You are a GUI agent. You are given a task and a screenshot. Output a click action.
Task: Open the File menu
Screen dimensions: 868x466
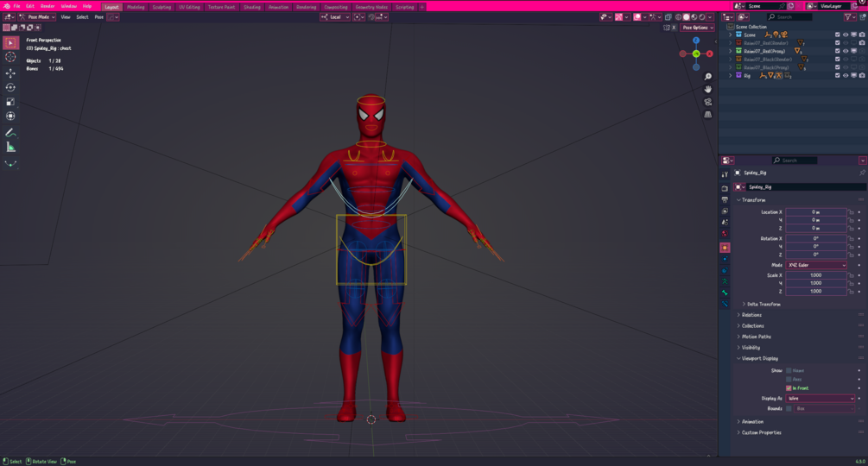(16, 6)
